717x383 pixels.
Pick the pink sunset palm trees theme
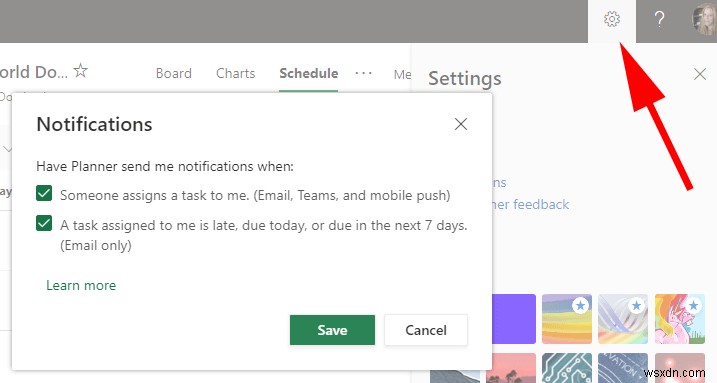pos(511,368)
